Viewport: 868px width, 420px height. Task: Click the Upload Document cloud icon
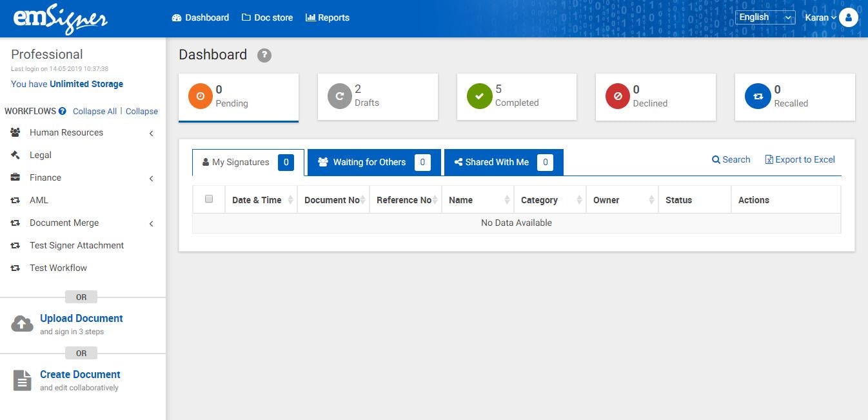click(x=22, y=323)
